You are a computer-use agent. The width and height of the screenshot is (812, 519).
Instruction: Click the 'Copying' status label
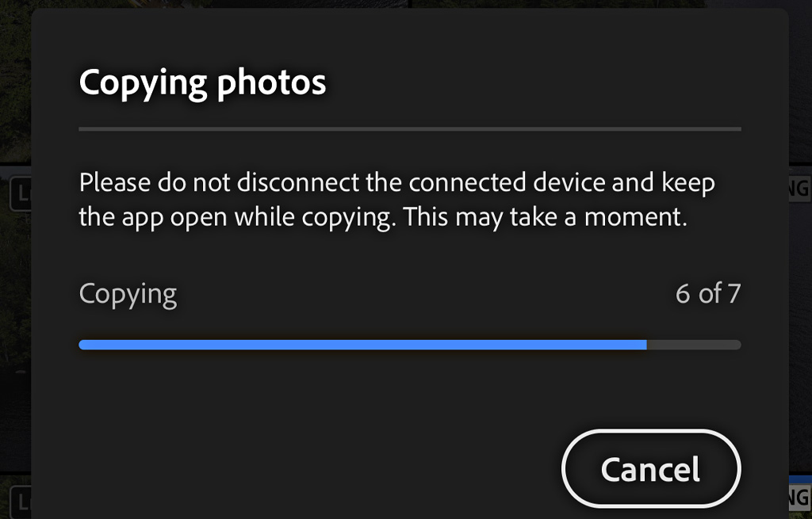tap(127, 293)
